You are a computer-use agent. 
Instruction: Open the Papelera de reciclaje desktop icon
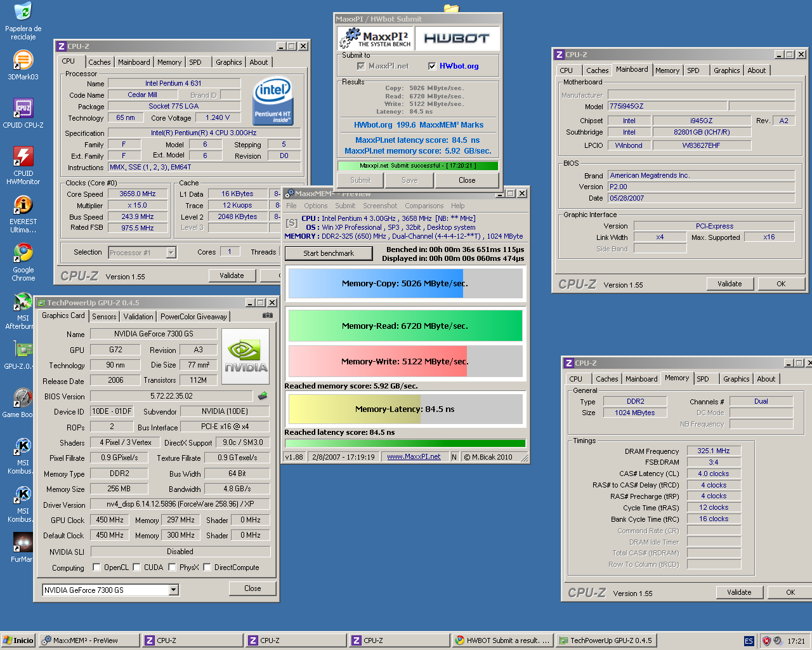point(23,11)
